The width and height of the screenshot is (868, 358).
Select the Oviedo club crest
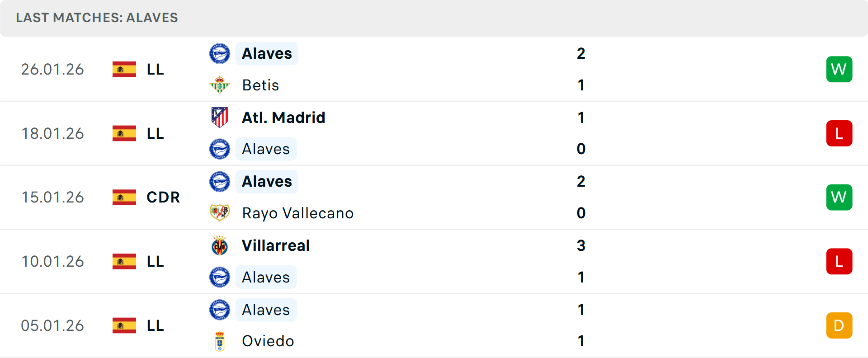point(220,341)
